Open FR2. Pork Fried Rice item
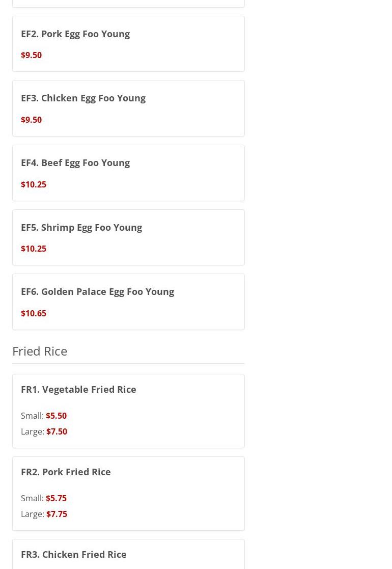Image resolution: width=392 pixels, height=569 pixels. pyautogui.click(x=66, y=472)
